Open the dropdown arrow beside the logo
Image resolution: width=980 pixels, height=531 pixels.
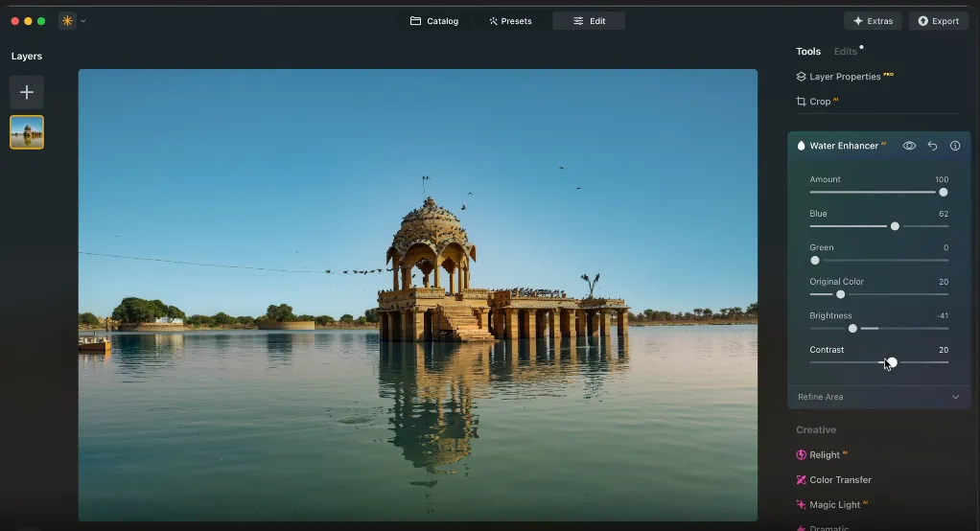[x=83, y=21]
